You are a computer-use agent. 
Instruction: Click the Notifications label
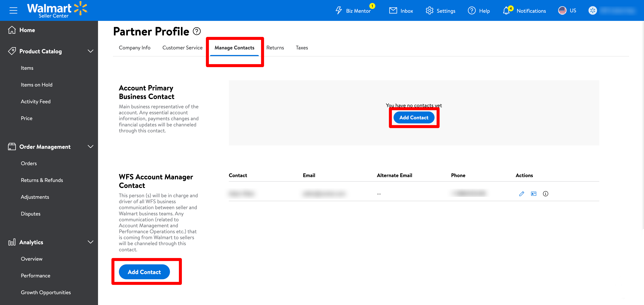[531, 11]
